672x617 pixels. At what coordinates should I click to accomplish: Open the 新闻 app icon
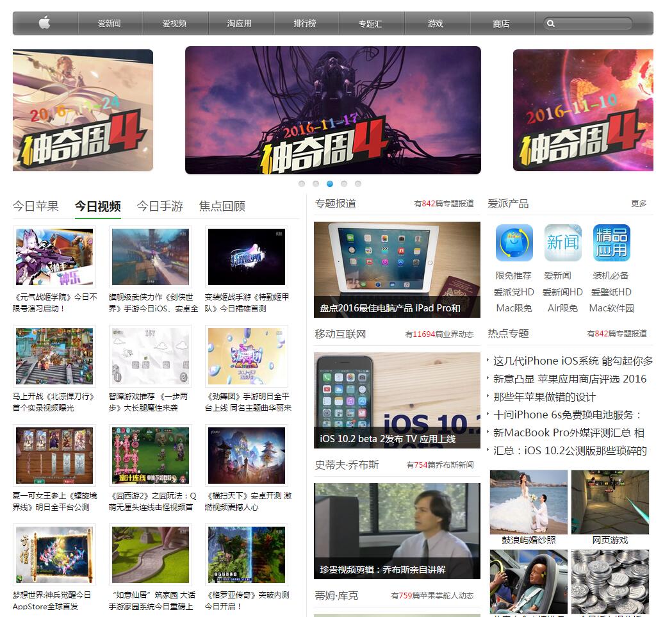click(562, 243)
